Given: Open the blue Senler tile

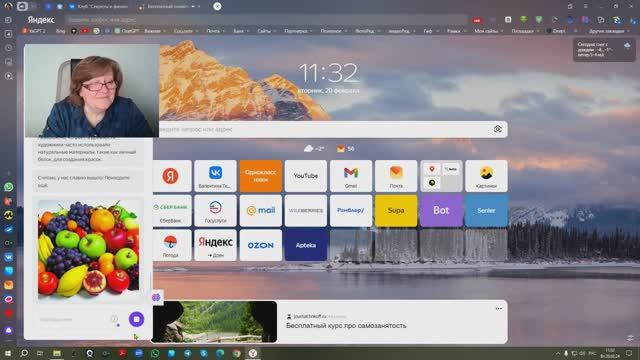Looking at the screenshot, I should point(486,211).
